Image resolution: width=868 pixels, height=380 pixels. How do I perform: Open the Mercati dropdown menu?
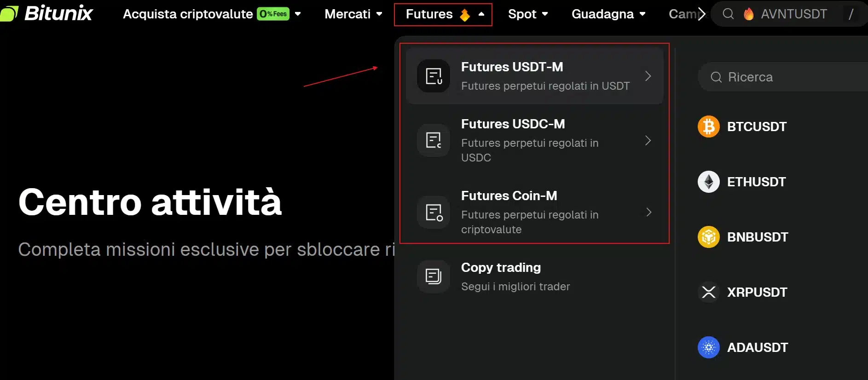pos(353,14)
